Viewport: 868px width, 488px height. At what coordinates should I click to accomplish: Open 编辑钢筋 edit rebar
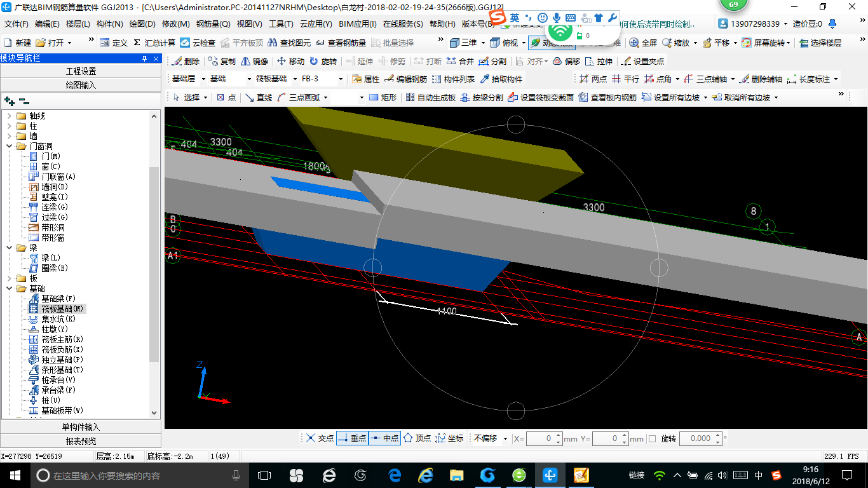[405, 79]
